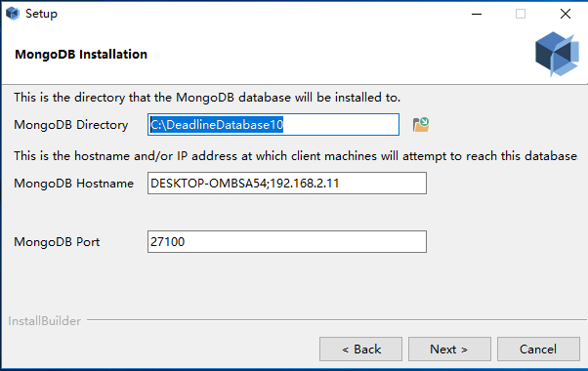
Task: Click the MongoDB Directory label
Action: [71, 125]
